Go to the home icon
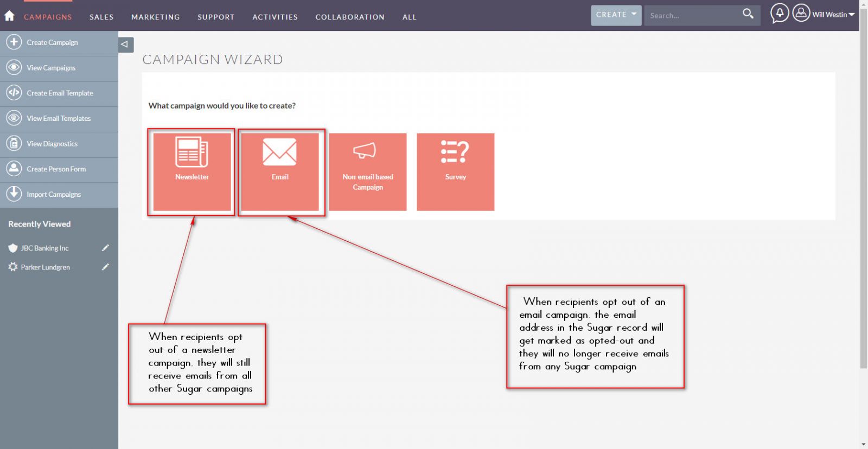 point(9,16)
